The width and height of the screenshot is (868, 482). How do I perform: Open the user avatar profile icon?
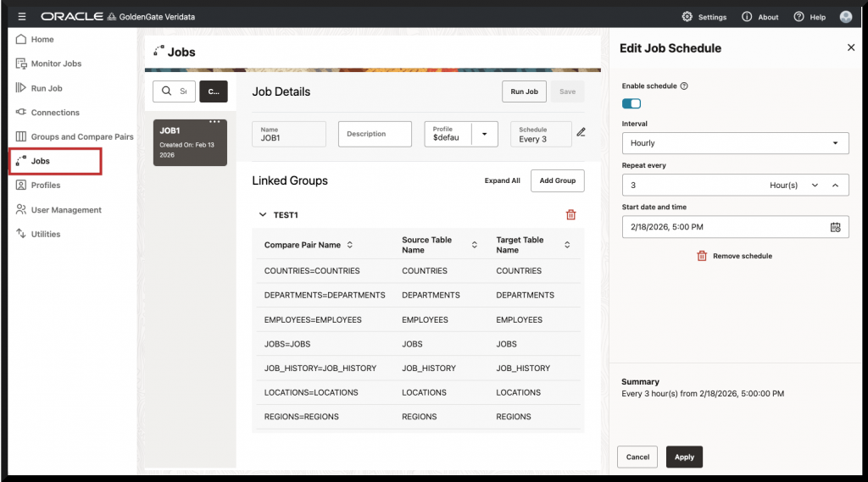[x=845, y=17]
